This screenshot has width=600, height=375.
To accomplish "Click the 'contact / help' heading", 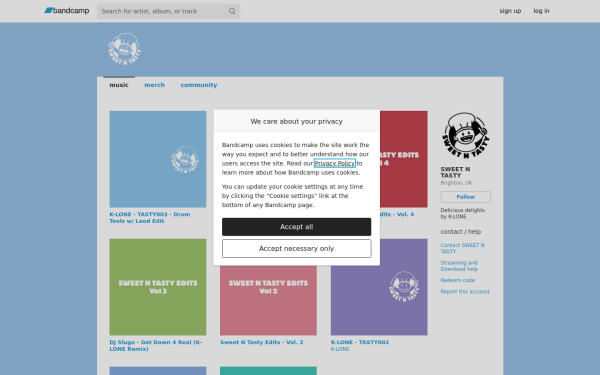I will [x=460, y=232].
